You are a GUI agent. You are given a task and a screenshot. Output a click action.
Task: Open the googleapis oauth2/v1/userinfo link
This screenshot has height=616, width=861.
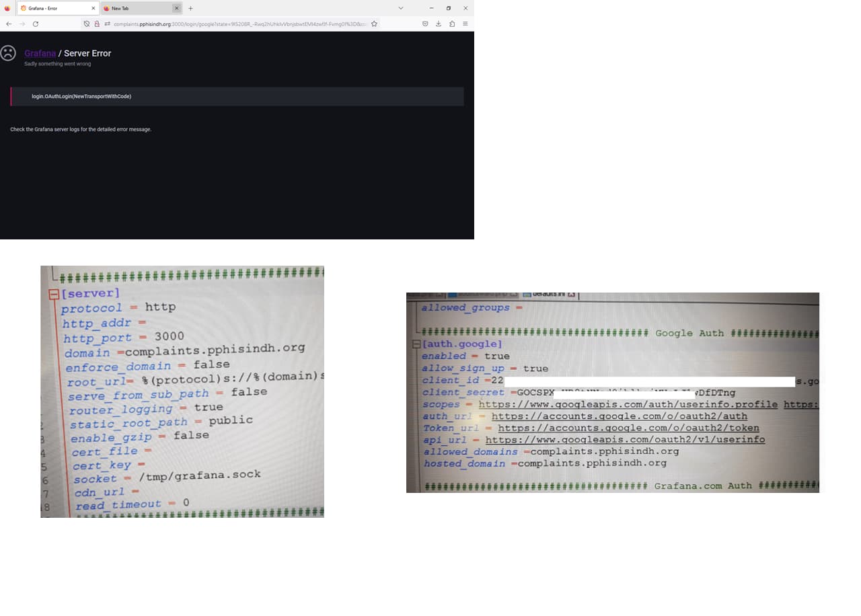[x=625, y=440]
